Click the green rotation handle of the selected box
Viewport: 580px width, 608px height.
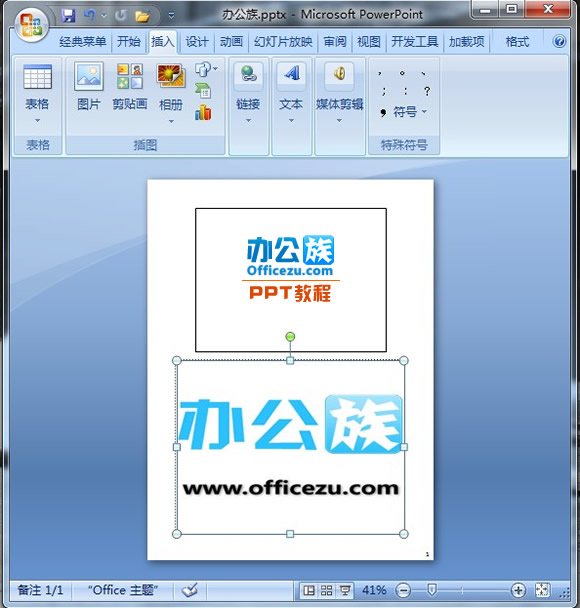pos(290,337)
